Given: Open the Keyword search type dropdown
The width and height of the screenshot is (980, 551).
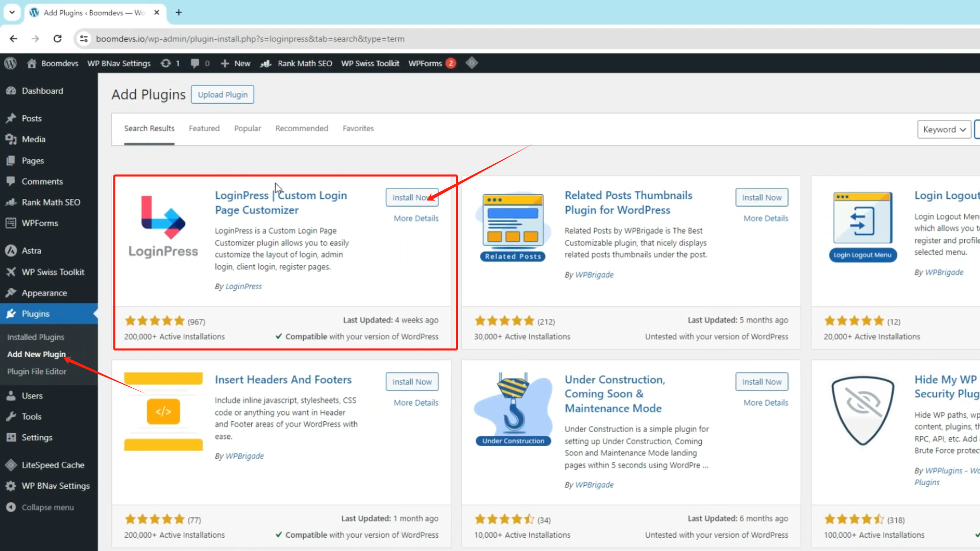Looking at the screenshot, I should [944, 130].
